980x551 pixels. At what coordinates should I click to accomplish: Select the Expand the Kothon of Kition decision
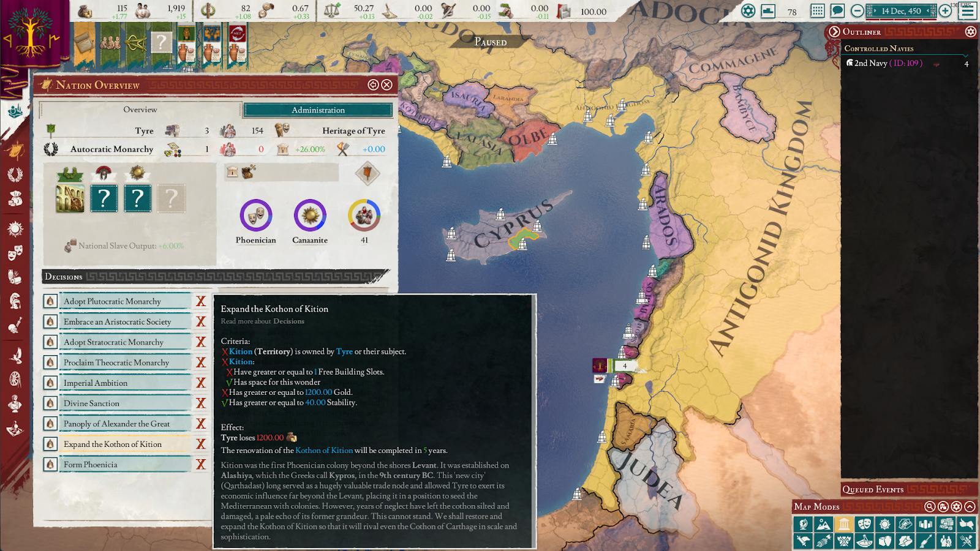[125, 444]
